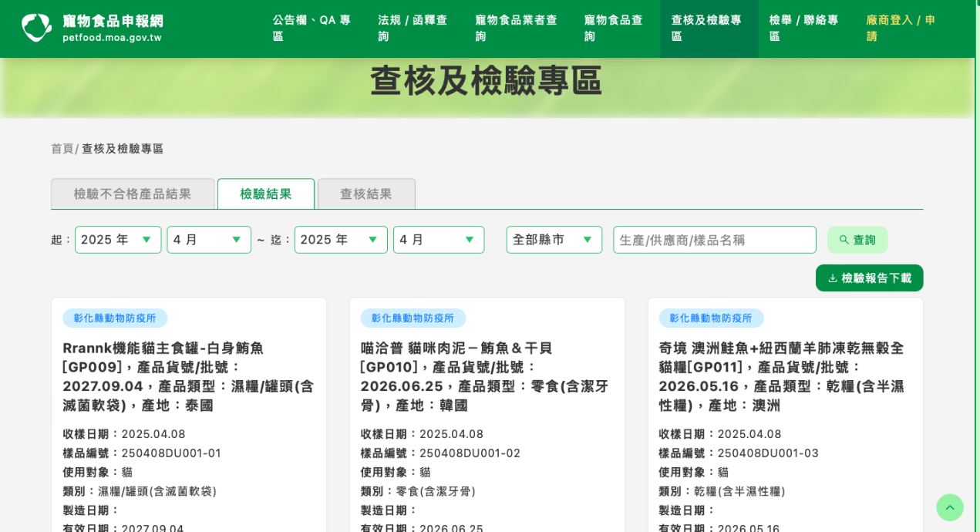Viewport: 980px width, 532px height.
Task: Click sample number 250408DU001-03
Action: coord(768,453)
